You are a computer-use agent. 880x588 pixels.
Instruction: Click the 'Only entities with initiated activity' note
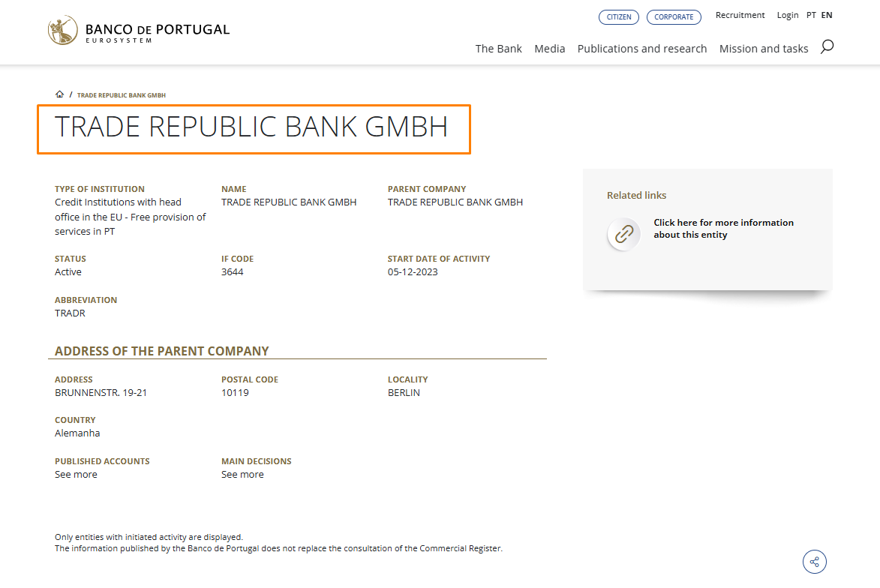[149, 537]
